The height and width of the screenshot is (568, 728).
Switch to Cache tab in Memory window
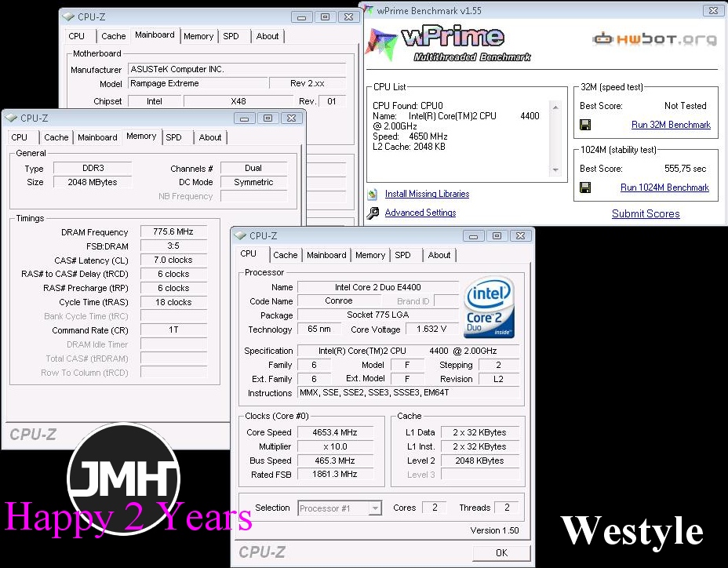pos(56,137)
